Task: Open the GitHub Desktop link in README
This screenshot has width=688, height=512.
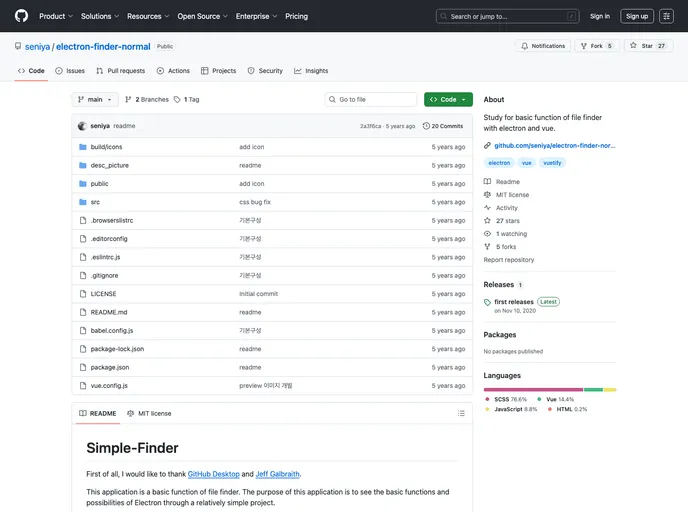Action: pos(213,474)
